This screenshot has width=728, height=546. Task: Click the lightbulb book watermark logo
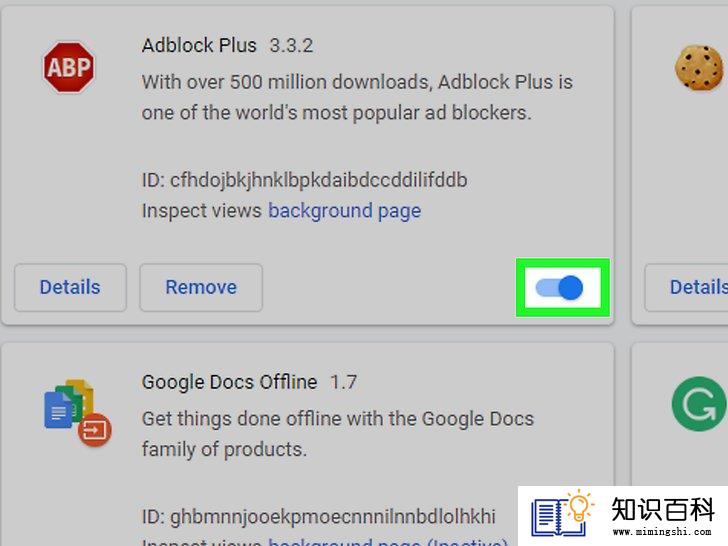(x=563, y=514)
